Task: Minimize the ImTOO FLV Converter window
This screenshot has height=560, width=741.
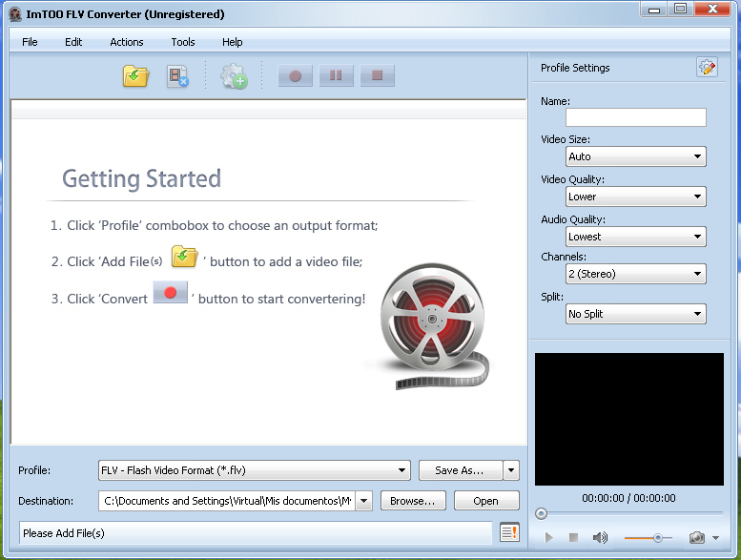Action: pyautogui.click(x=654, y=10)
